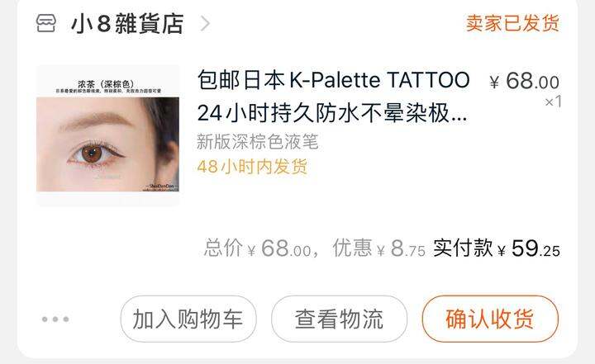Click the 确认收货 button
The width and height of the screenshot is (595, 364).
490,319
